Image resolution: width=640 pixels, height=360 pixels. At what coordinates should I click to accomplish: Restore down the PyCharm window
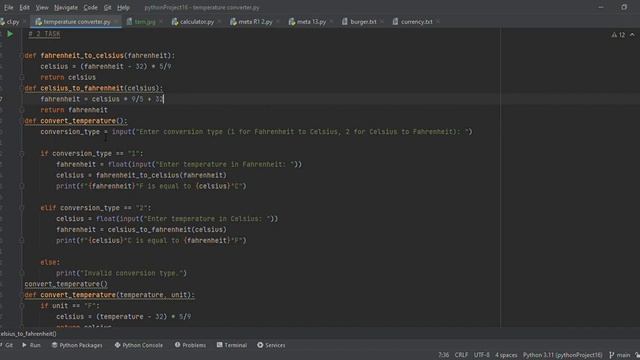[624, 7]
